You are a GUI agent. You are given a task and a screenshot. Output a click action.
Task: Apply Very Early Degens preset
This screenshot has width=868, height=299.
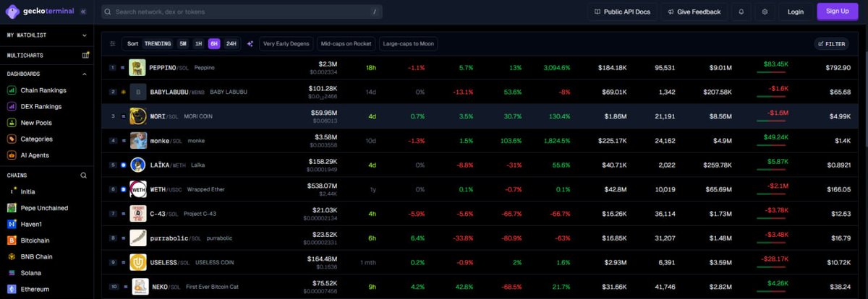coord(286,44)
